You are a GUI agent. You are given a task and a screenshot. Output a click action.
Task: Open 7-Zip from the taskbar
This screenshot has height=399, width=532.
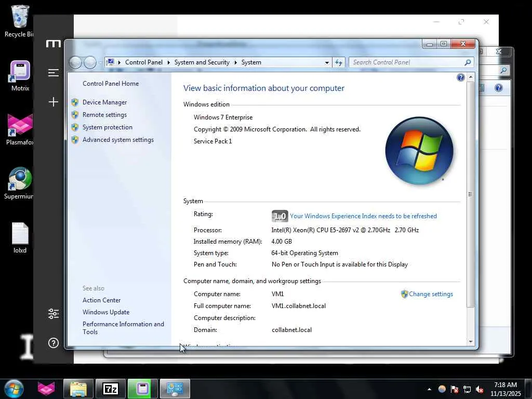coord(111,389)
